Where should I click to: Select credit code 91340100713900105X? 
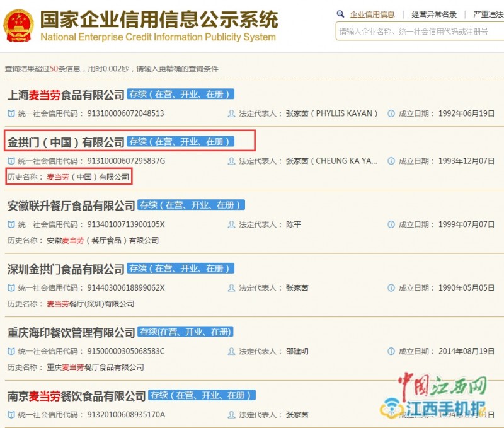(x=126, y=224)
